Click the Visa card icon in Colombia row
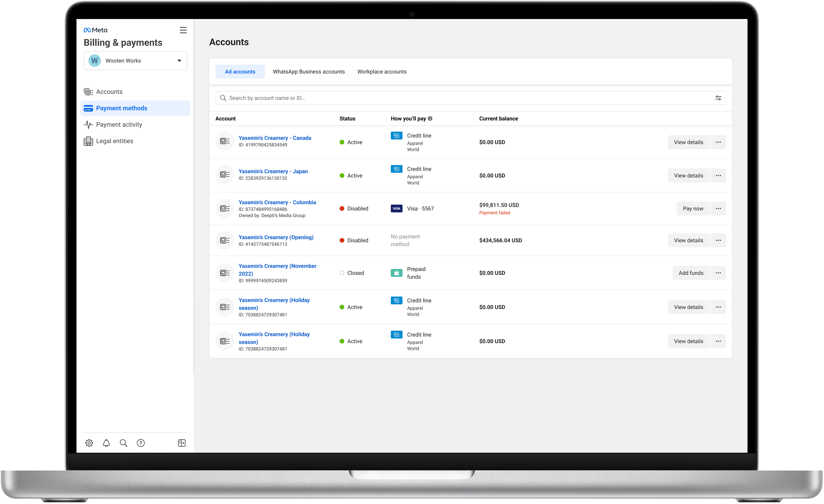The height and width of the screenshot is (504, 824). coord(396,209)
